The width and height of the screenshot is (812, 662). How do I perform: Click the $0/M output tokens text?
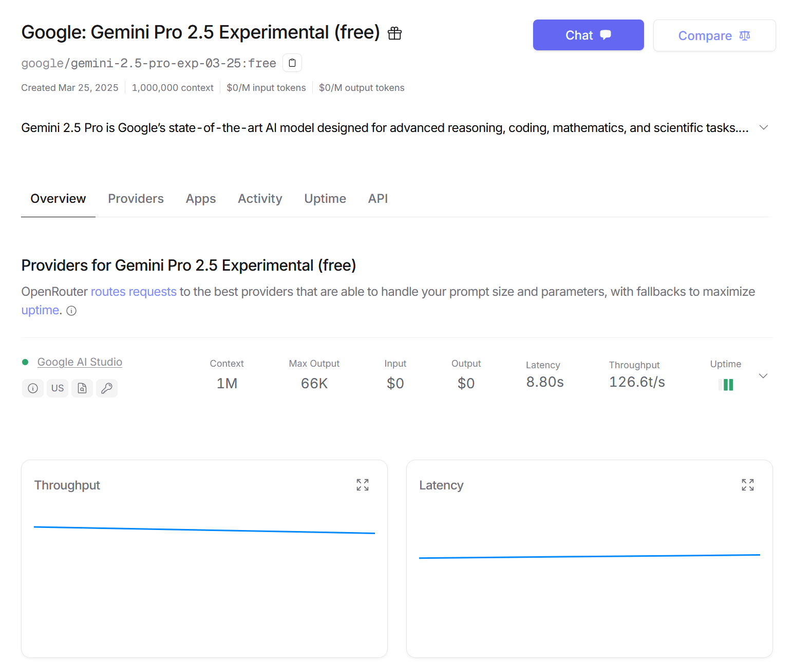coord(362,88)
